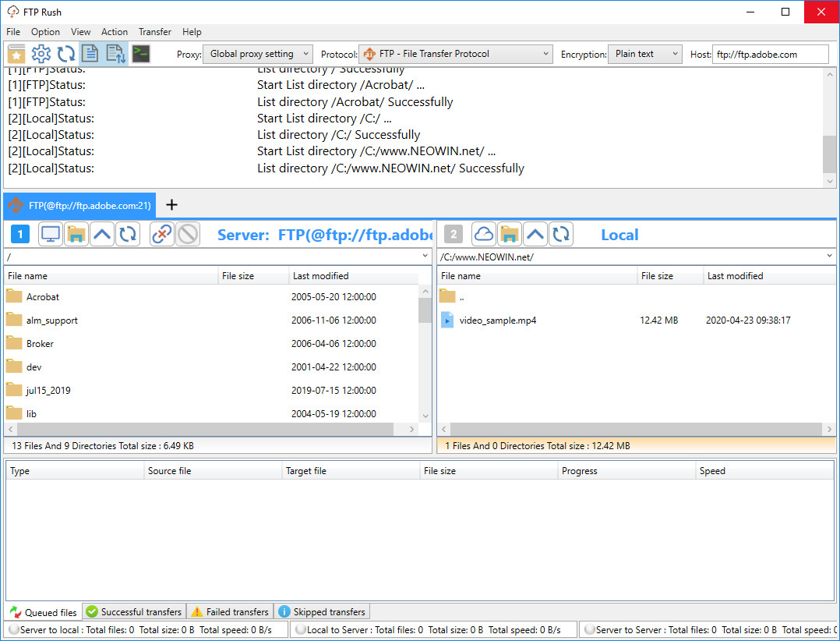
Task: Expand the Proxy dropdown
Action: 257,54
